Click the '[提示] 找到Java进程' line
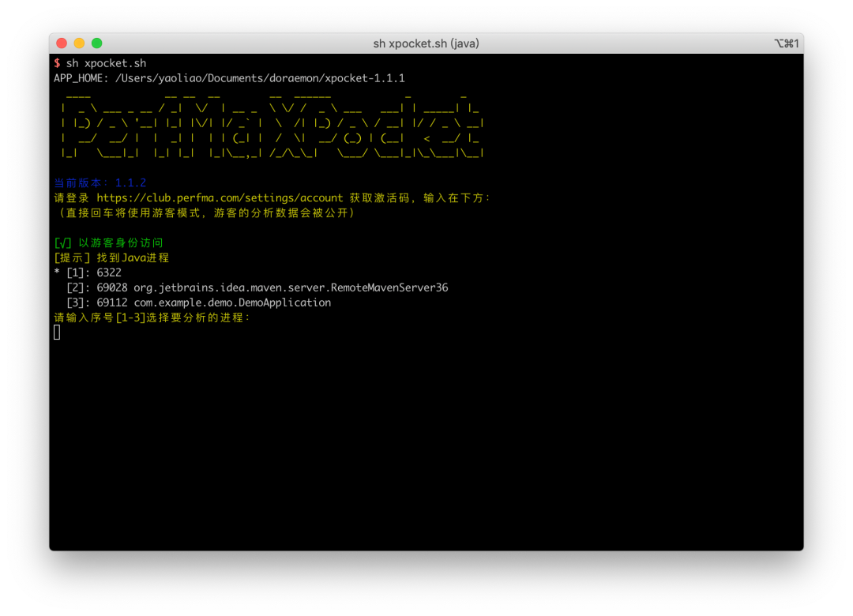853x616 pixels. pyautogui.click(x=111, y=257)
